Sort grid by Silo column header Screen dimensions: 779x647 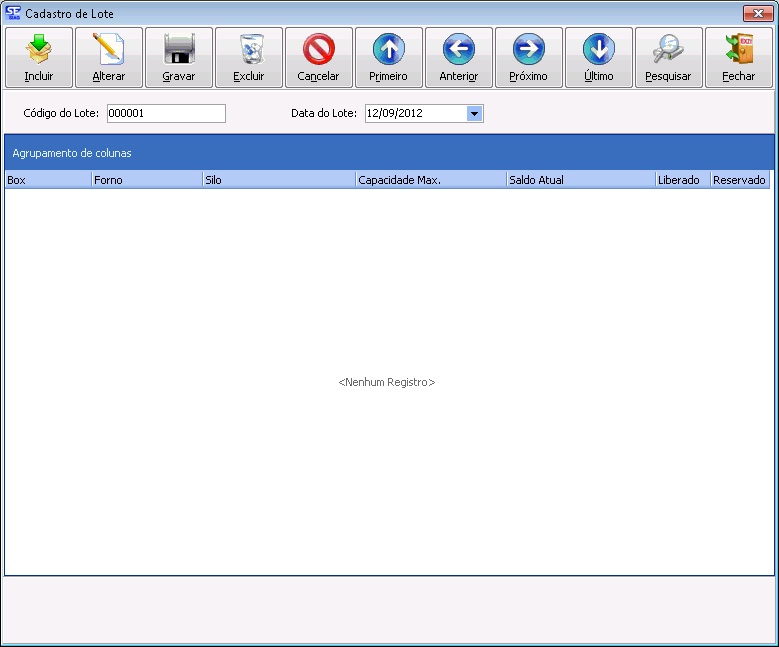point(278,180)
